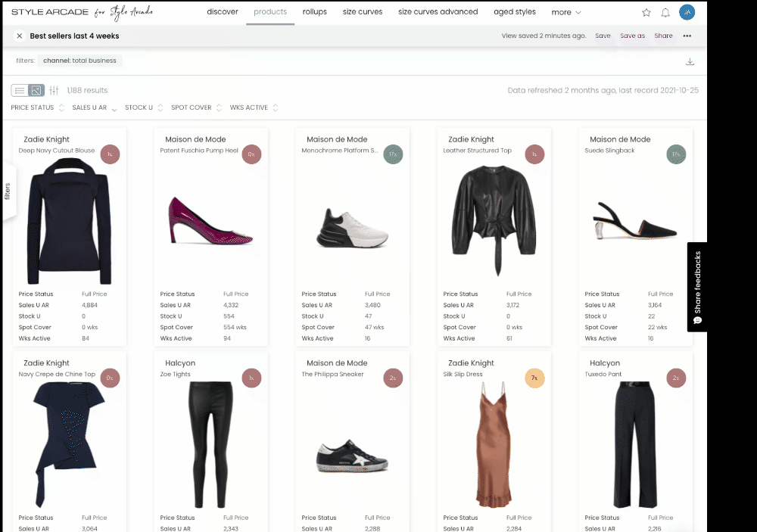
Task: Open the Tuxedo Pant image
Action: pyautogui.click(x=635, y=445)
